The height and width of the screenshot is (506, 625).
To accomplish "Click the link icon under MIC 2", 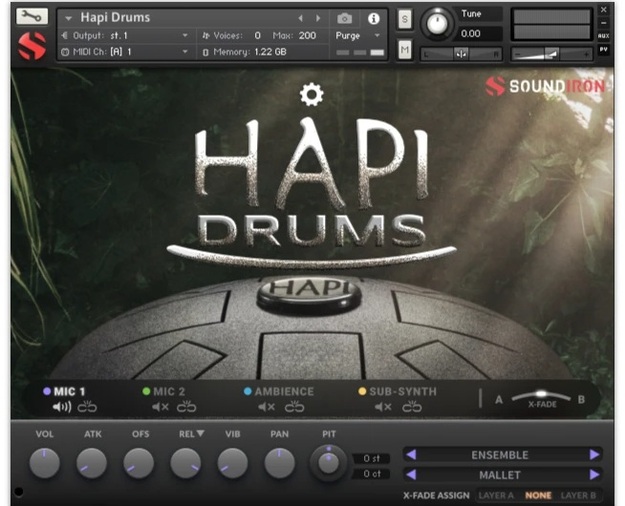I will [184, 407].
